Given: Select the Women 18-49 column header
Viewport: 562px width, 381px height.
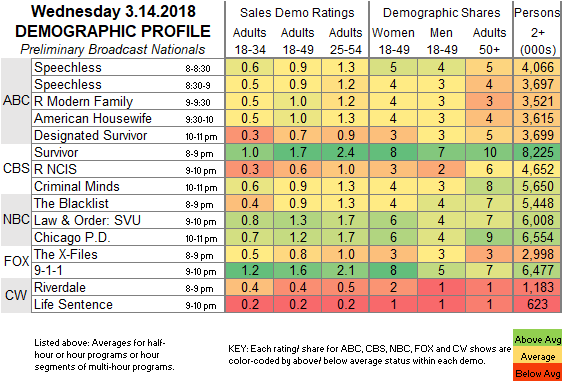Looking at the screenshot, I should click(x=393, y=41).
